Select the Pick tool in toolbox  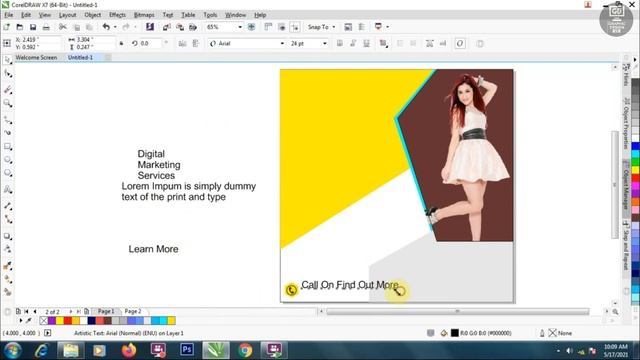click(7, 60)
